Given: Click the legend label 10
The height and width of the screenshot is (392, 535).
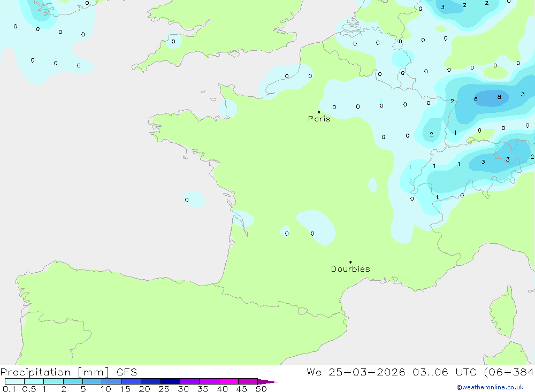Looking at the screenshot, I should pos(106,389).
